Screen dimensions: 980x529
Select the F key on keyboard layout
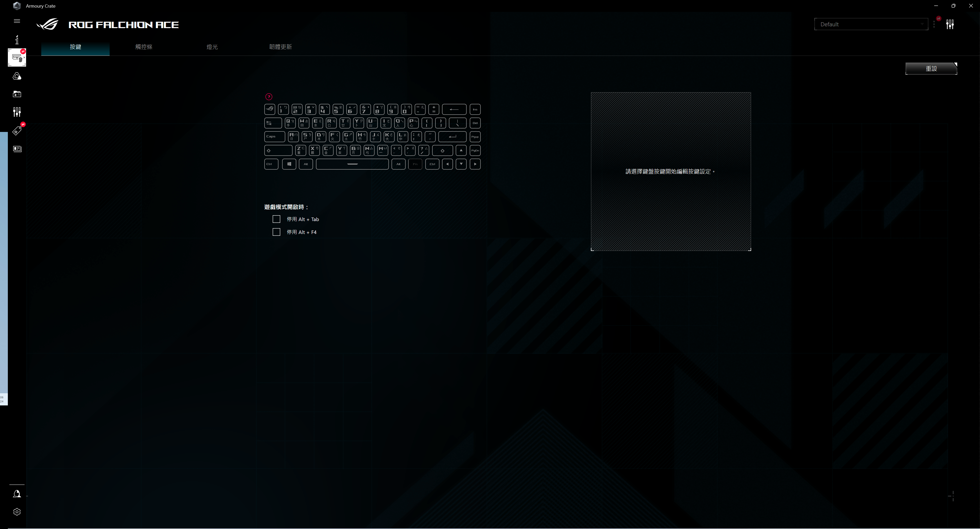pos(334,137)
